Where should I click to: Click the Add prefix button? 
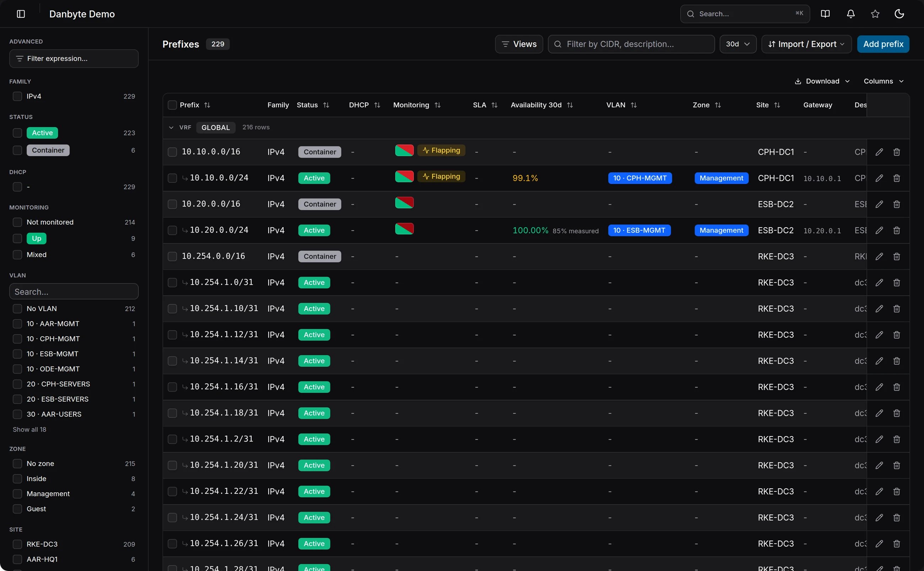coord(883,44)
